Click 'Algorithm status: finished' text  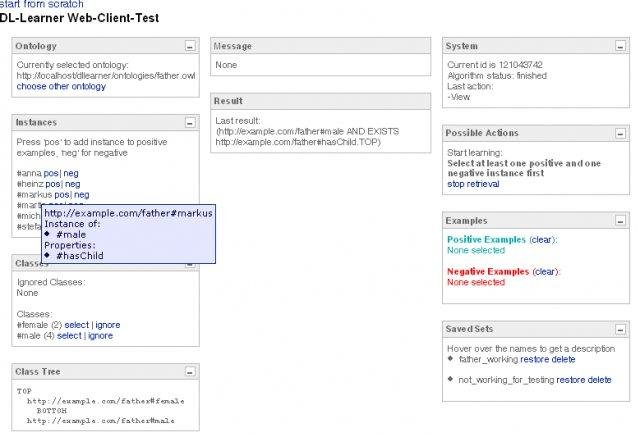tap(497, 75)
